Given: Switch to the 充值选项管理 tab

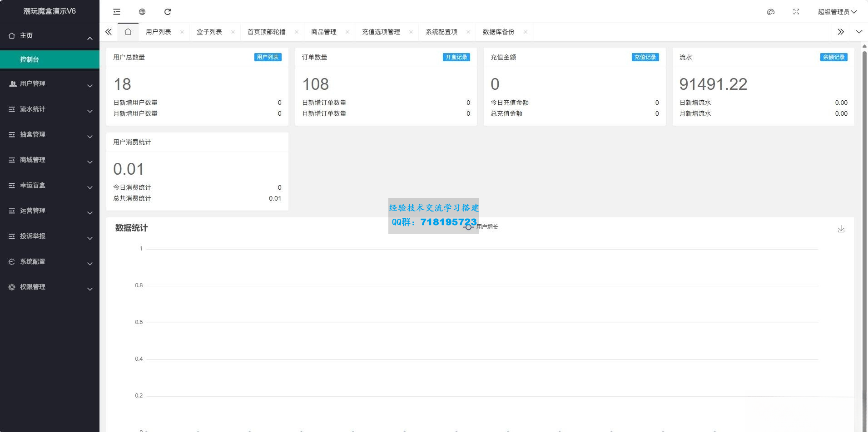Looking at the screenshot, I should tap(381, 32).
